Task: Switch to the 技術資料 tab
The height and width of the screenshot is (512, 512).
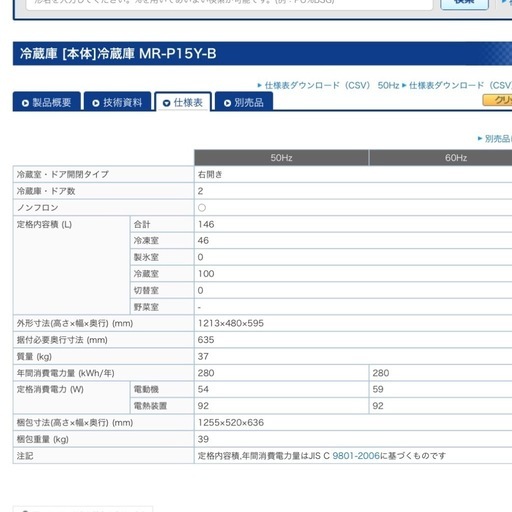Action: [x=117, y=102]
